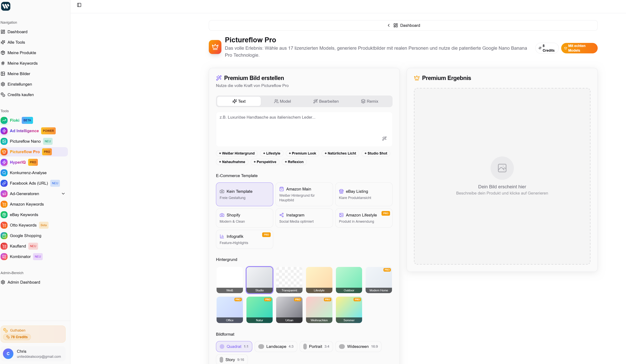
Task: Choose Widescreen 16:9 format
Action: [x=358, y=346]
